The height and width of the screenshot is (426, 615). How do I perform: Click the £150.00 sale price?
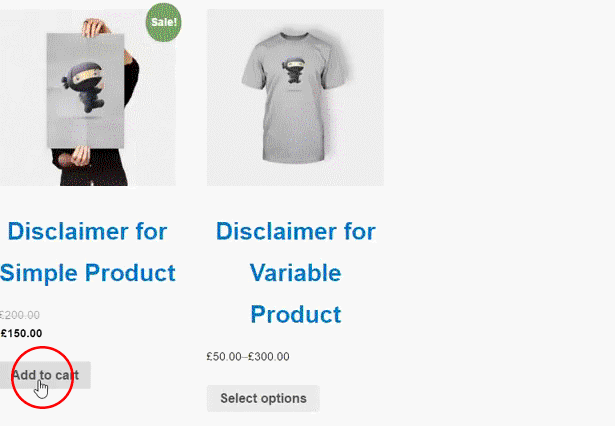click(21, 333)
